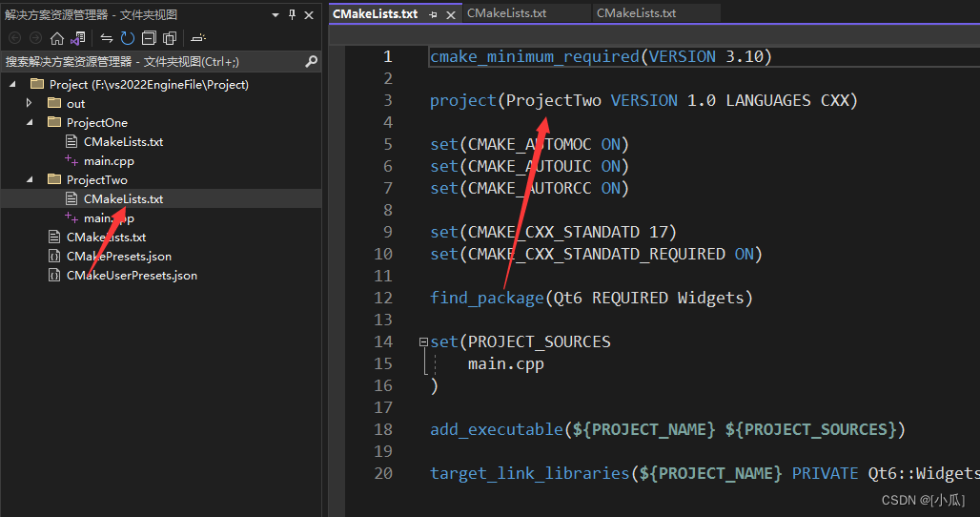
Task: Click the ProjectOne folder icon
Action: 54,122
